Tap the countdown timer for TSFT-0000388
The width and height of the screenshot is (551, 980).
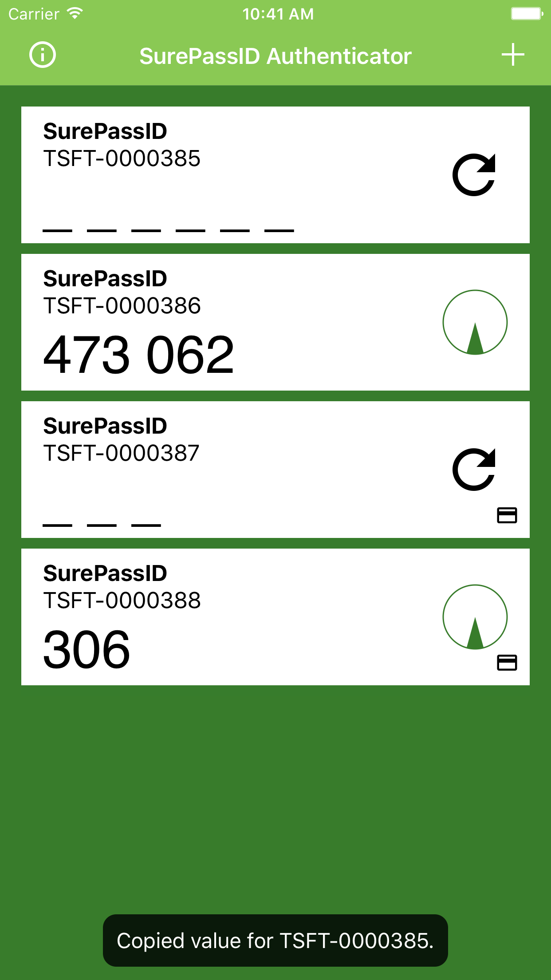point(475,617)
